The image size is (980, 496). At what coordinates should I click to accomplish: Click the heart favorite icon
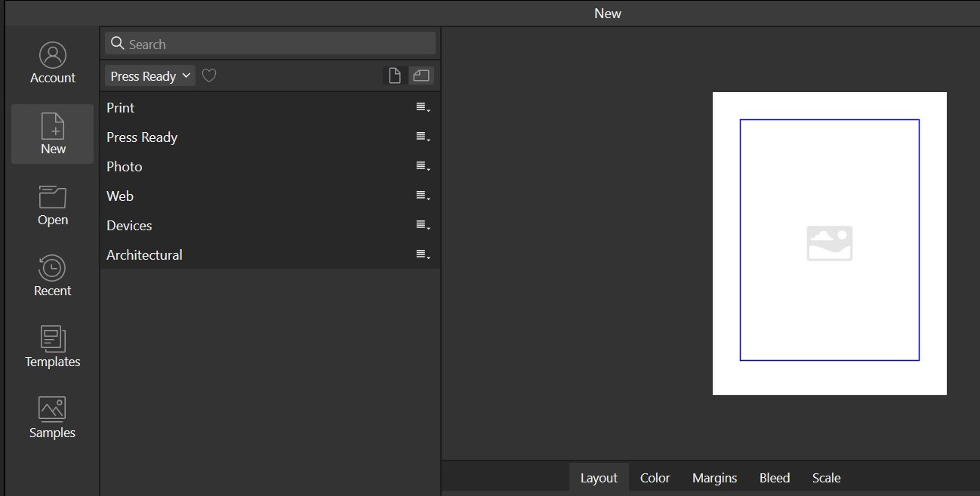[x=209, y=75]
